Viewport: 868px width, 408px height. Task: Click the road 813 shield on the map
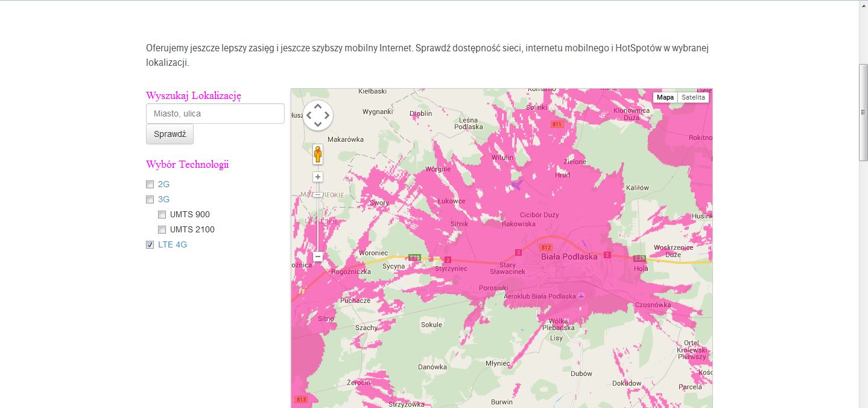pos(301,400)
